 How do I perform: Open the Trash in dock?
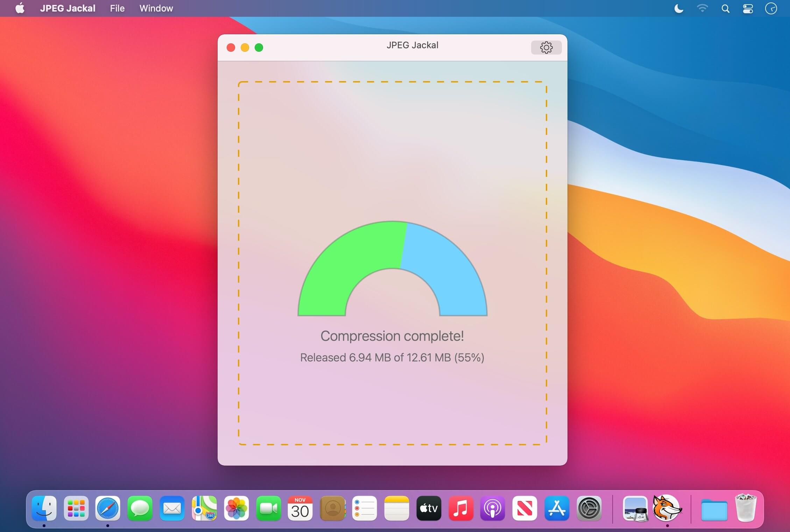click(746, 508)
